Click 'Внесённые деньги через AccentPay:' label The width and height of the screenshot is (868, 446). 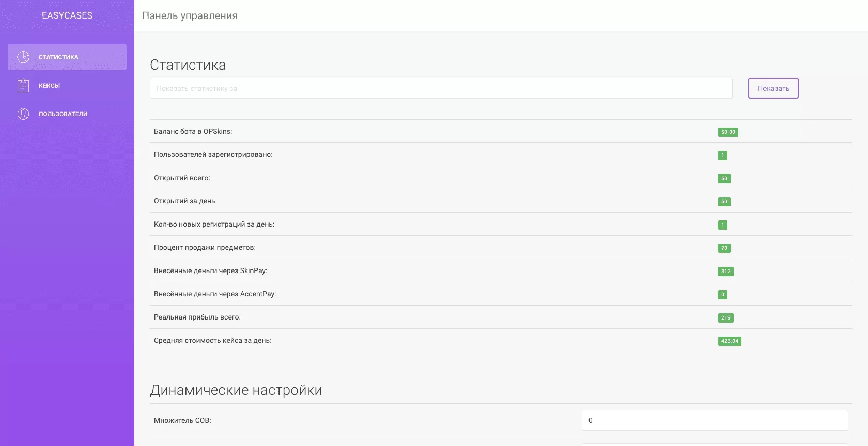click(x=215, y=294)
